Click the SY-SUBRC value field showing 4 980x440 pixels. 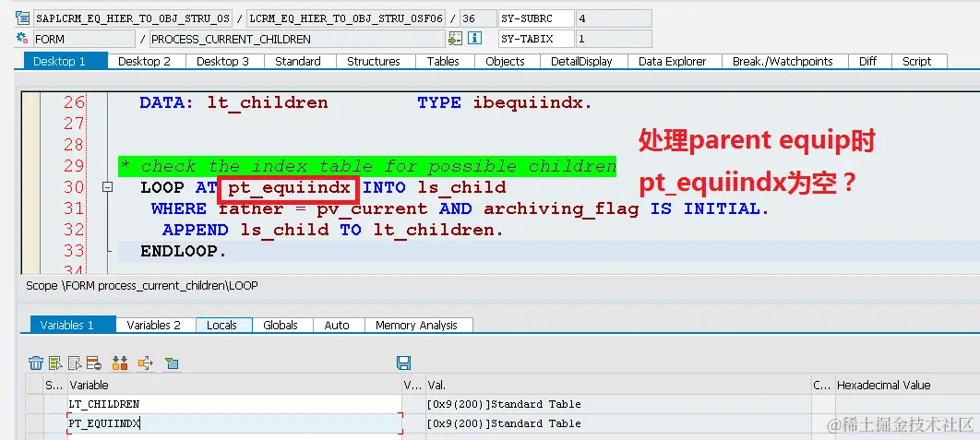(x=614, y=18)
